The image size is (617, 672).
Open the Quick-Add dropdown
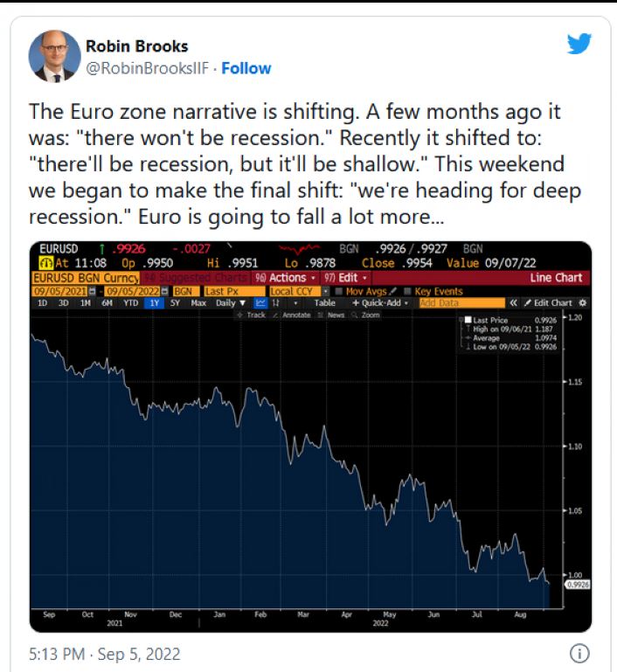(380, 303)
